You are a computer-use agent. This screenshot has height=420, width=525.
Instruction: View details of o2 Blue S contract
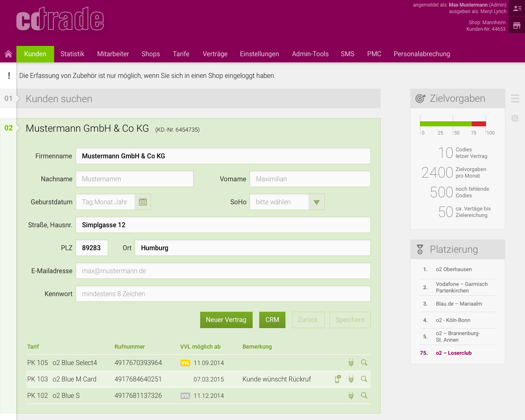[364, 395]
